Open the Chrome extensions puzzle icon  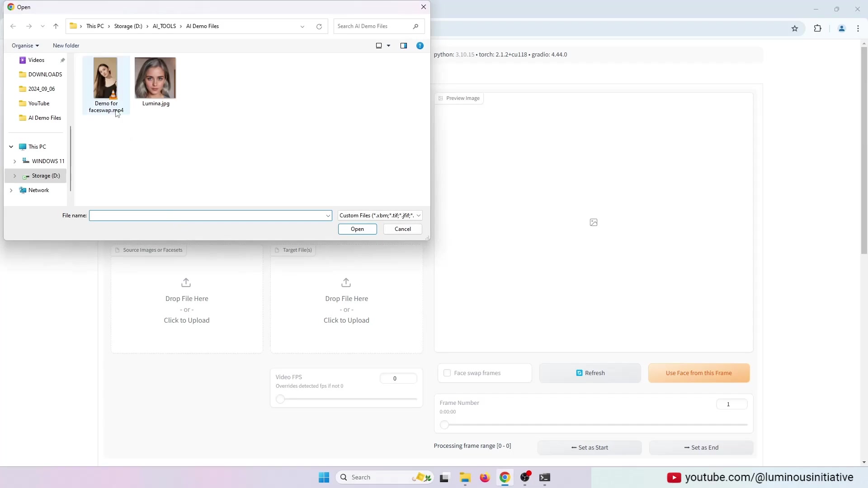[818, 28]
